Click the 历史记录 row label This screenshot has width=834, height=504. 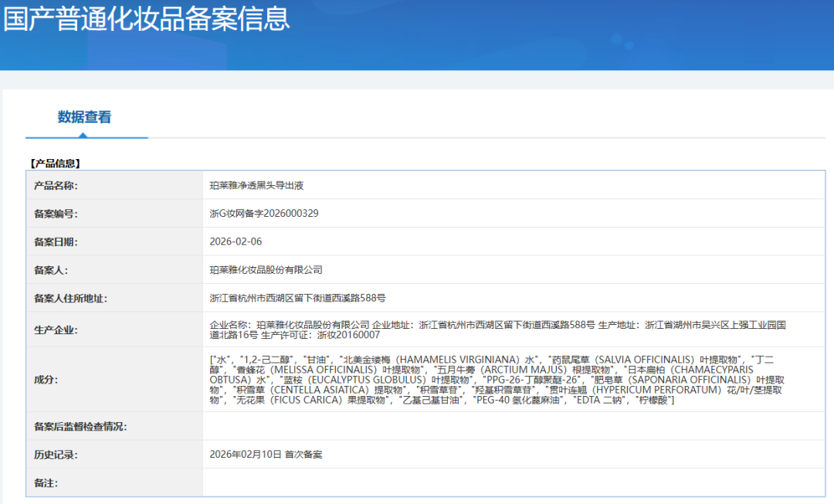(58, 455)
